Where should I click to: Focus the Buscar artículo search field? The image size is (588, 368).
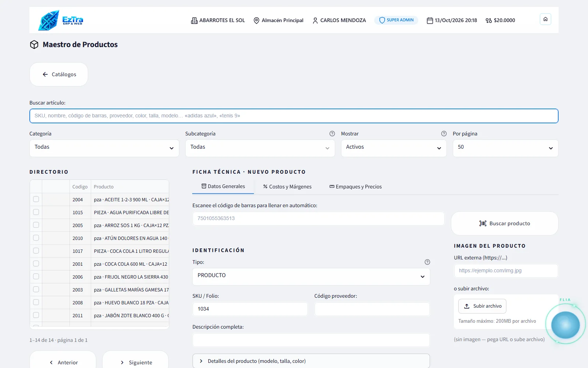click(294, 116)
